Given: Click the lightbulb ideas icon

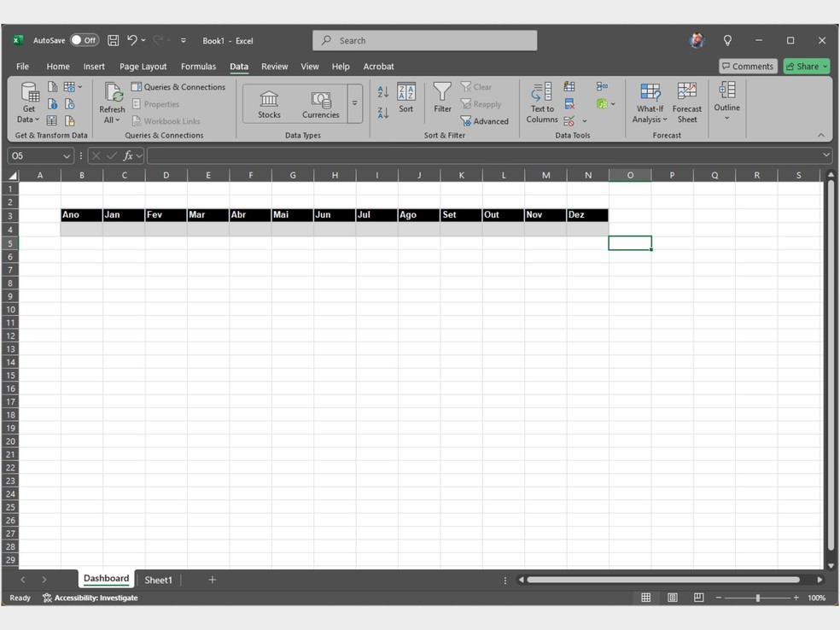Looking at the screenshot, I should [x=727, y=40].
